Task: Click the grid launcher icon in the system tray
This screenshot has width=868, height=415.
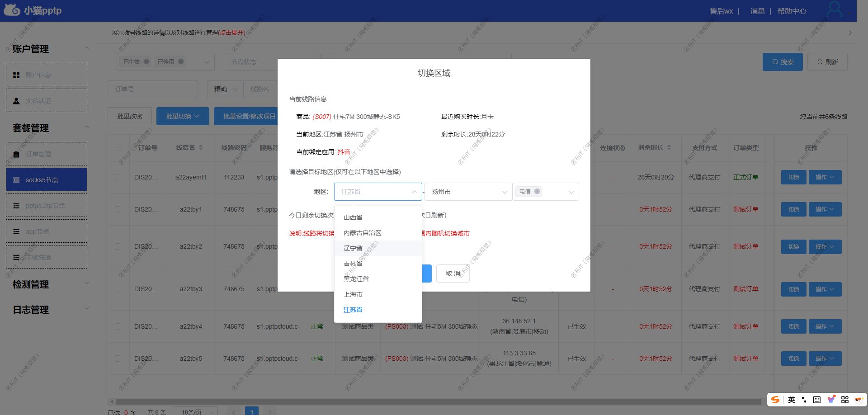Action: click(x=844, y=400)
